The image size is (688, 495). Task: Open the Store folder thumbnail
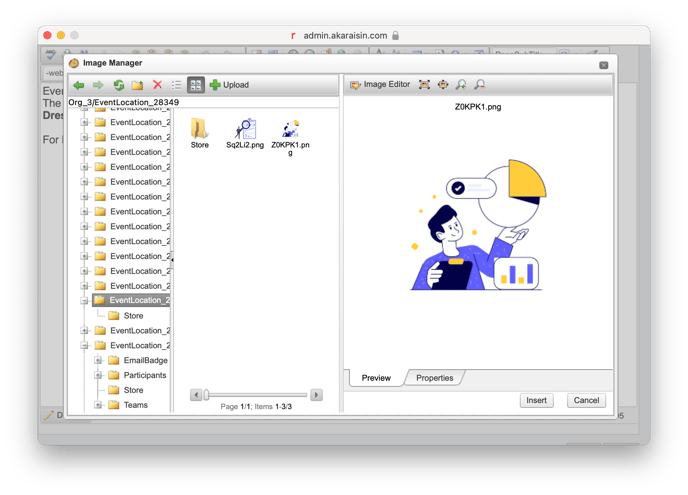tap(200, 133)
